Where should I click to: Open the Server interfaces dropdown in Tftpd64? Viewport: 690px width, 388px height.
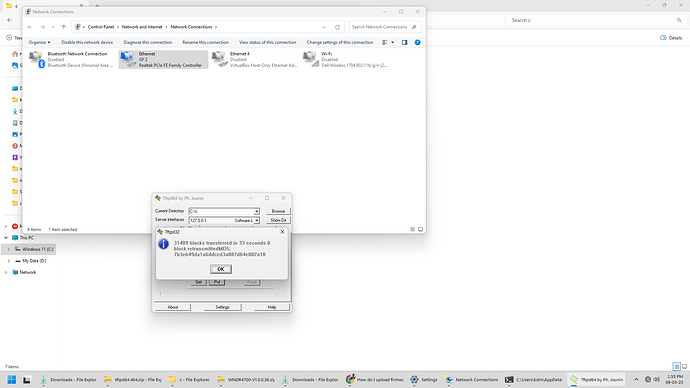[x=257, y=220]
